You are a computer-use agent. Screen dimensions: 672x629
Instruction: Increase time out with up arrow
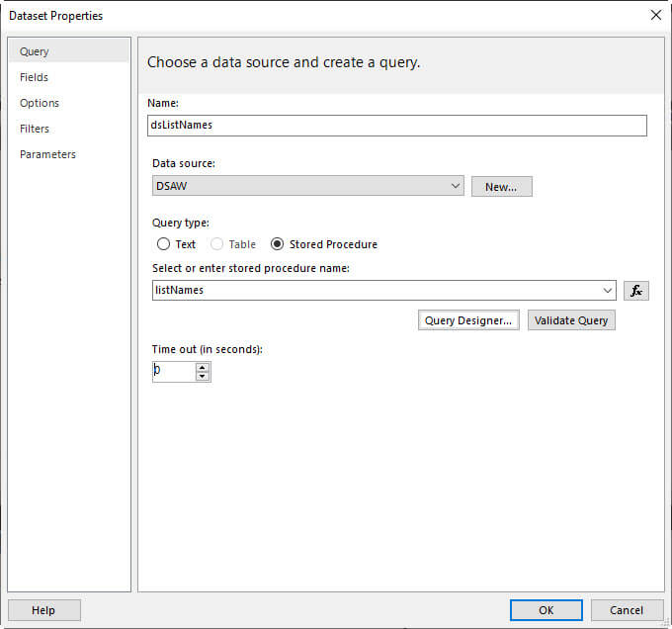tap(203, 366)
